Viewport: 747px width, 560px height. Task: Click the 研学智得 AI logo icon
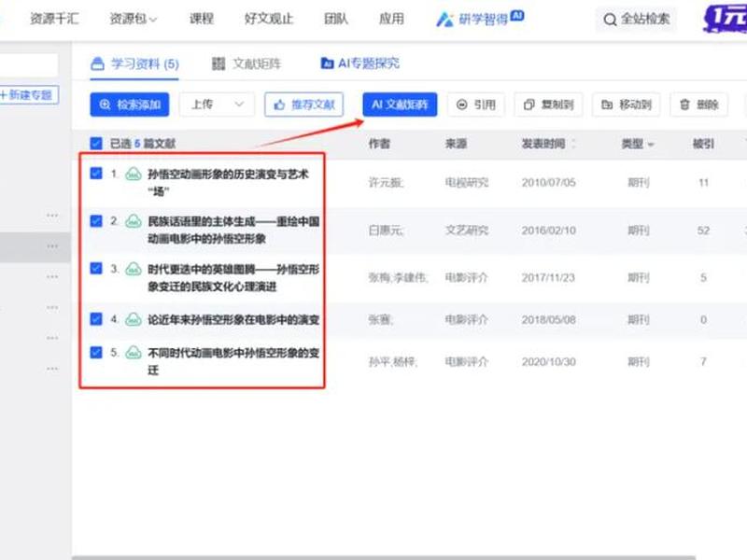(x=444, y=20)
